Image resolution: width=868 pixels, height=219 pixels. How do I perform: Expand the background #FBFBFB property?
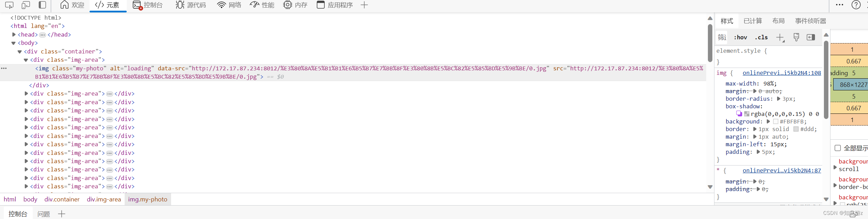(768, 121)
